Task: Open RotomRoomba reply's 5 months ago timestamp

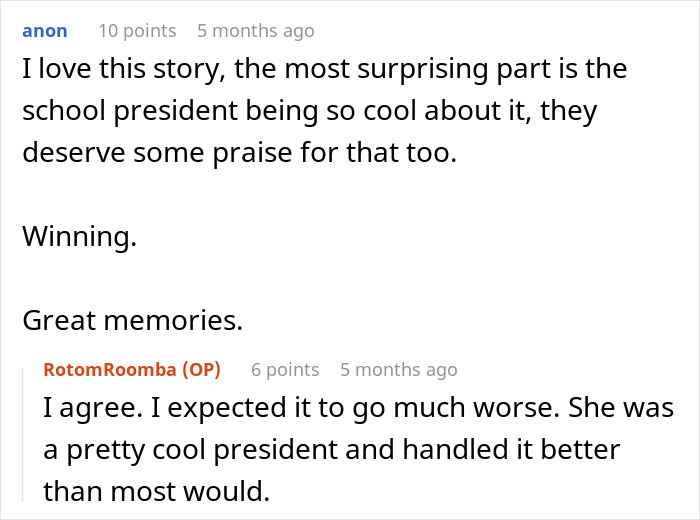Action: tap(399, 370)
